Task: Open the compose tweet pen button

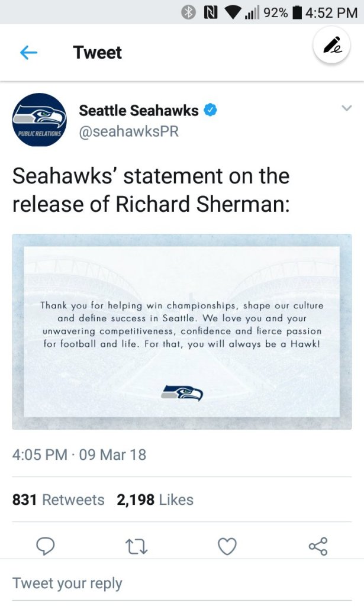Action: [332, 46]
